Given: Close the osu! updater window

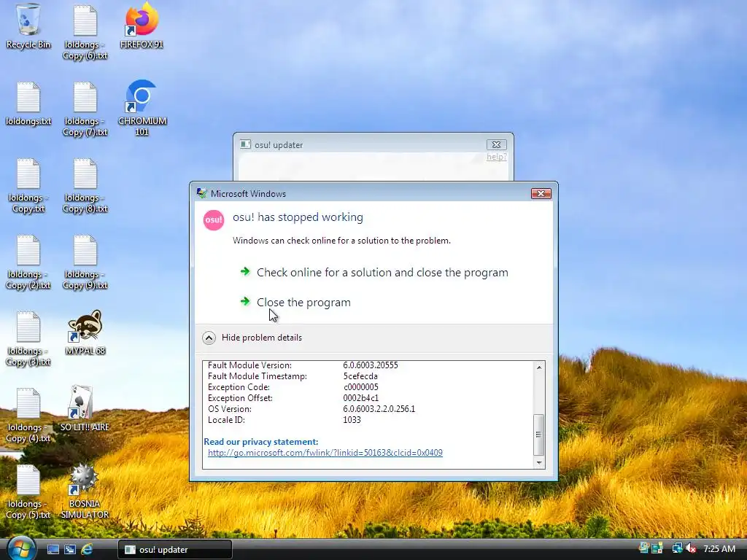Looking at the screenshot, I should coord(496,145).
